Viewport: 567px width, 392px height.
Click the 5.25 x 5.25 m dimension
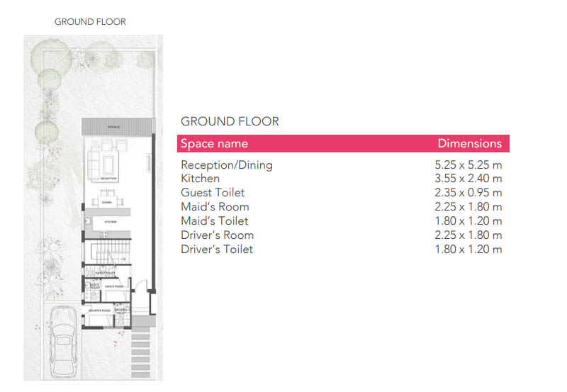[468, 165]
